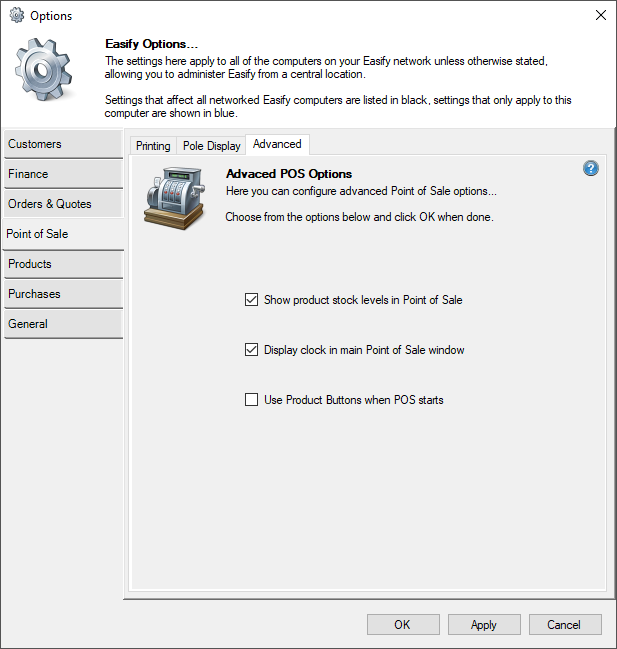Open the Purchases options section
This screenshot has width=617, height=649.
(63, 294)
